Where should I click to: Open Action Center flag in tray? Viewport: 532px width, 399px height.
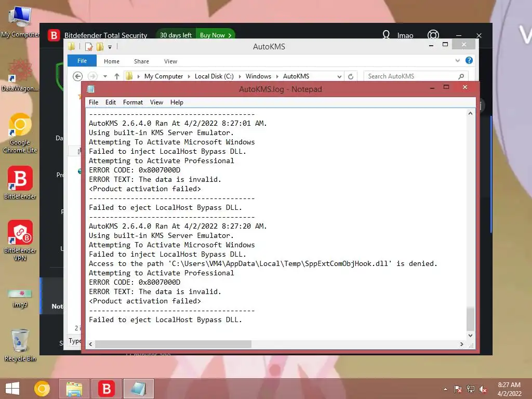pos(458,389)
